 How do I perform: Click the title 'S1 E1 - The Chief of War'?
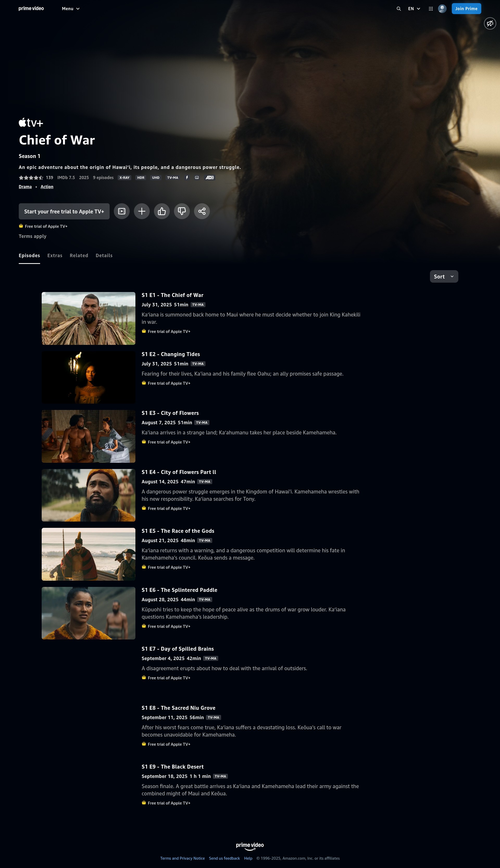click(172, 295)
